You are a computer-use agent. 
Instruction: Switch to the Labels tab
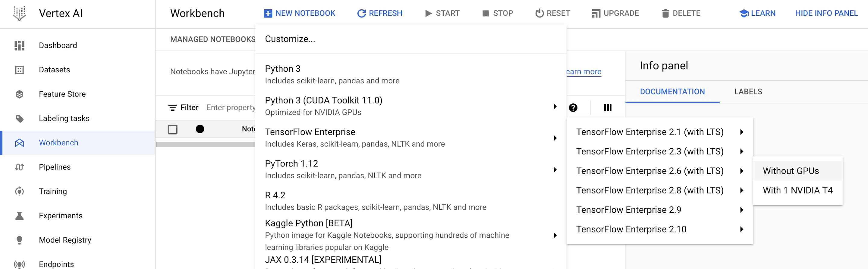pos(748,92)
